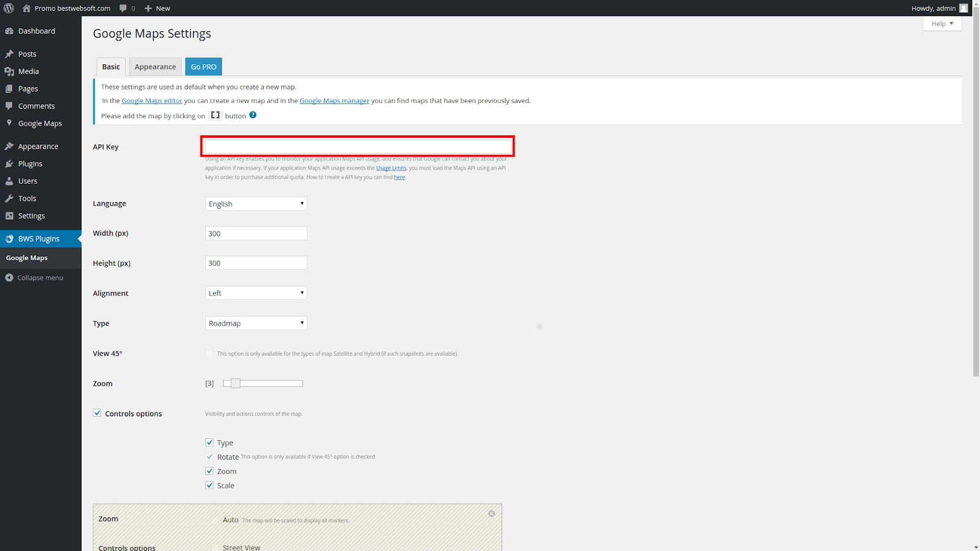Image resolution: width=980 pixels, height=551 pixels.
Task: Click the Promo bestwebsoft.com site name
Action: (x=72, y=8)
